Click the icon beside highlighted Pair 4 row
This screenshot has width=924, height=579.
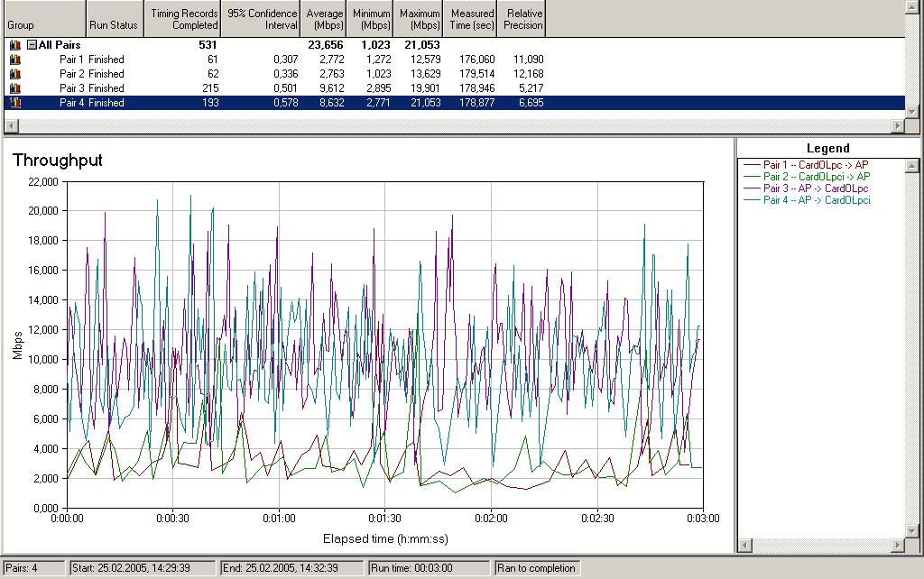pos(14,103)
